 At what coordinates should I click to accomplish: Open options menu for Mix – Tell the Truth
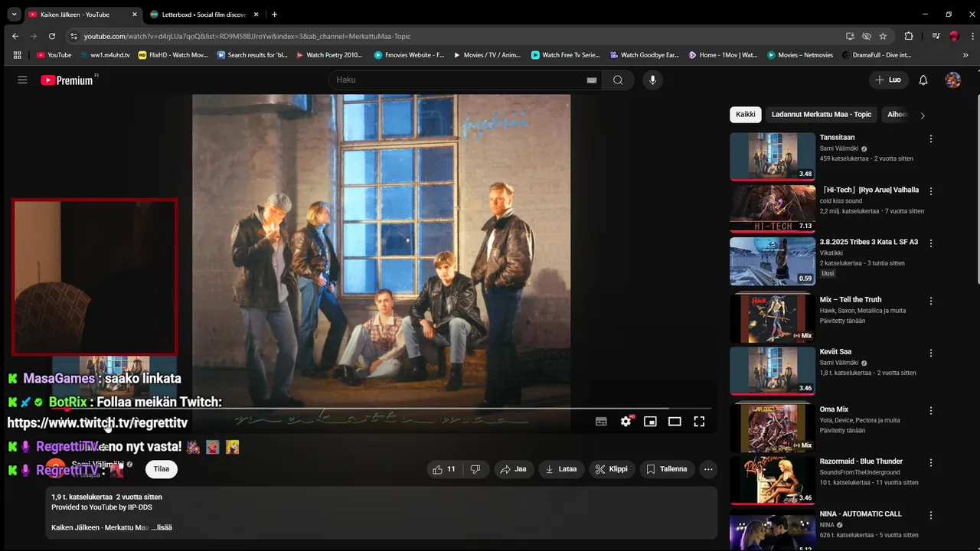tap(931, 301)
